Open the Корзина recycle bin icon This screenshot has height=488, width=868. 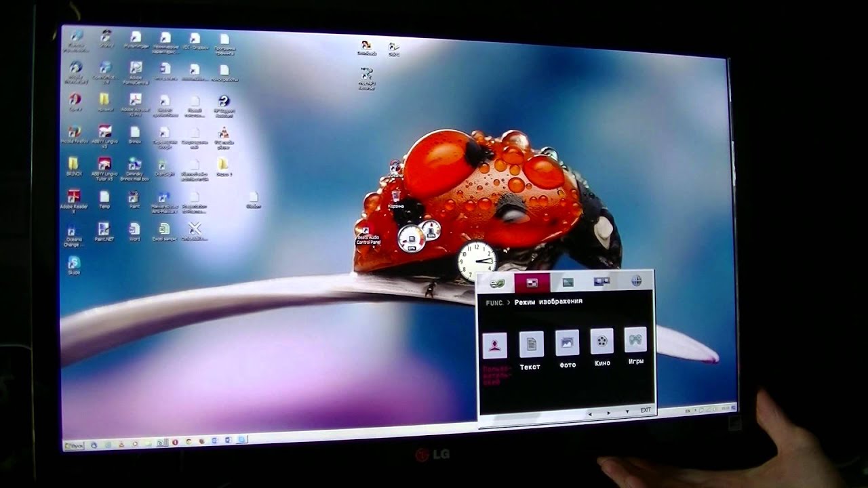click(x=395, y=199)
